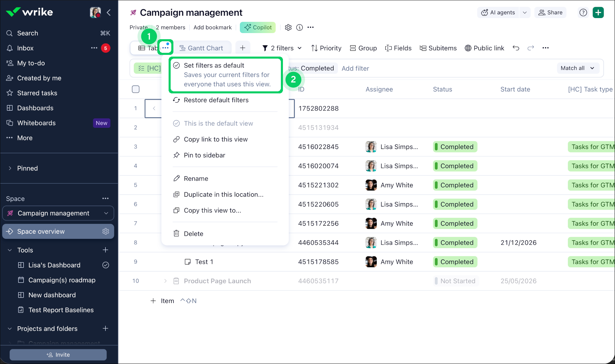Screen dimensions: 615x364
Task: Redo the last action
Action: tap(531, 48)
